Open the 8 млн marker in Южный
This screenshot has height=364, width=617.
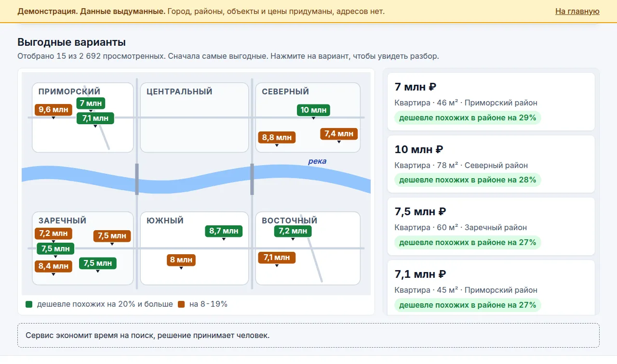point(181,260)
